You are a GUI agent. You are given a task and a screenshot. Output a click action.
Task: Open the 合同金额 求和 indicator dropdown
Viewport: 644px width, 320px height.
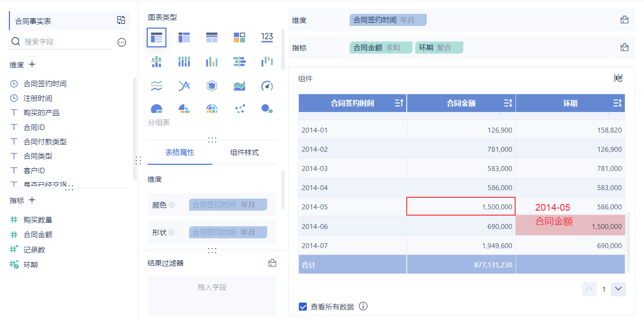(x=380, y=47)
